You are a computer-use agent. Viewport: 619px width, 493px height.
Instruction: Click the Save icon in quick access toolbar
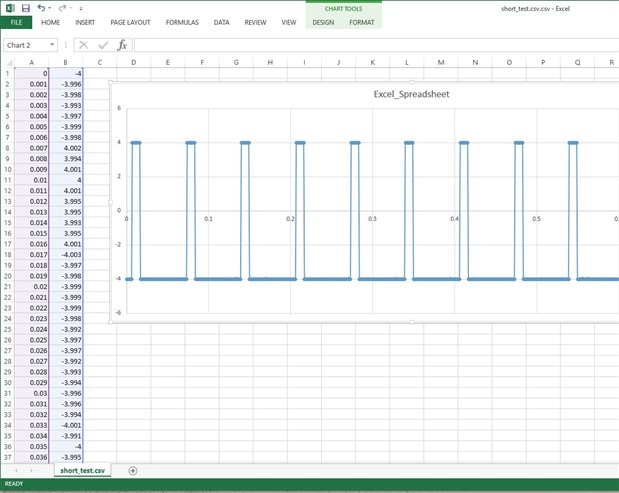[x=26, y=8]
